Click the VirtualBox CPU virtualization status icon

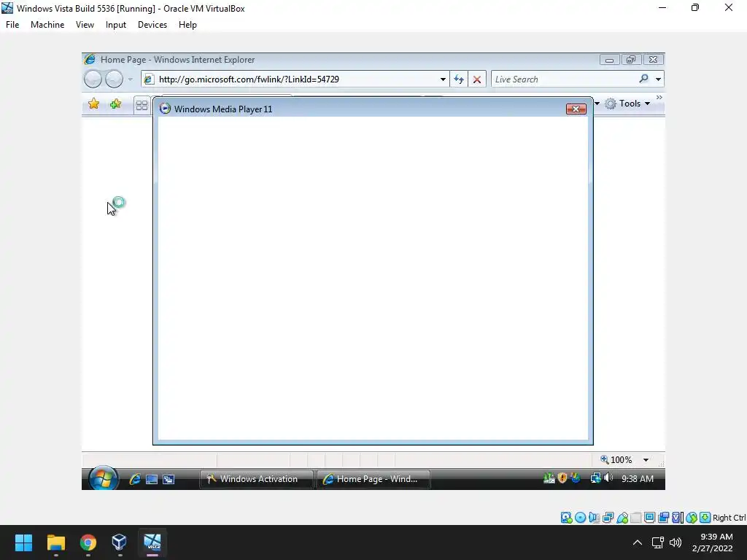[677, 518]
